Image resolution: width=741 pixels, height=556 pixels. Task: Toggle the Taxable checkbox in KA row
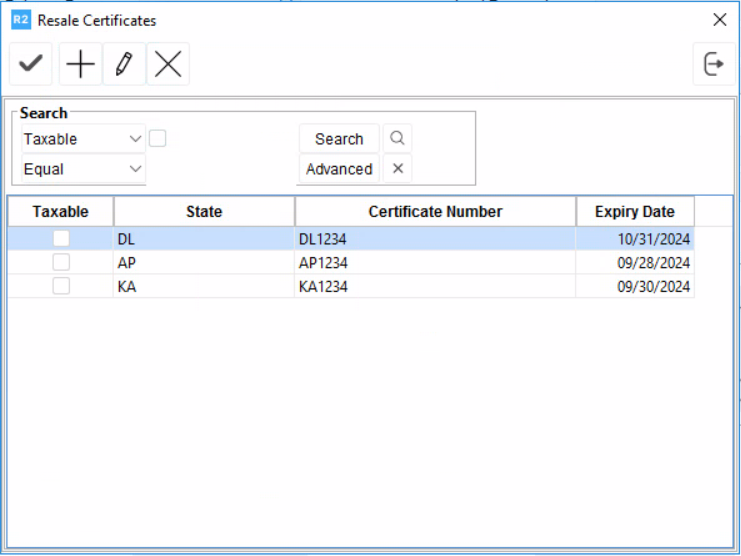point(61,286)
